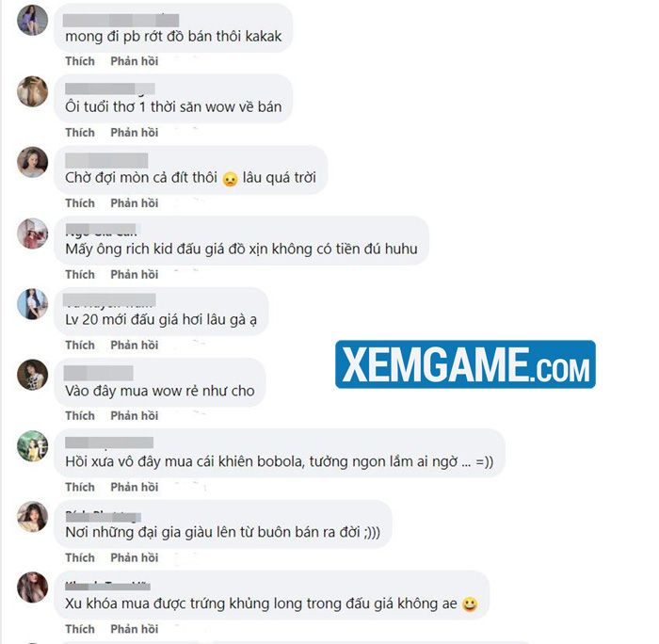Image resolution: width=659 pixels, height=644 pixels.
Task: Like the "Vào đây mua wow rẻ" comment
Action: [80, 416]
